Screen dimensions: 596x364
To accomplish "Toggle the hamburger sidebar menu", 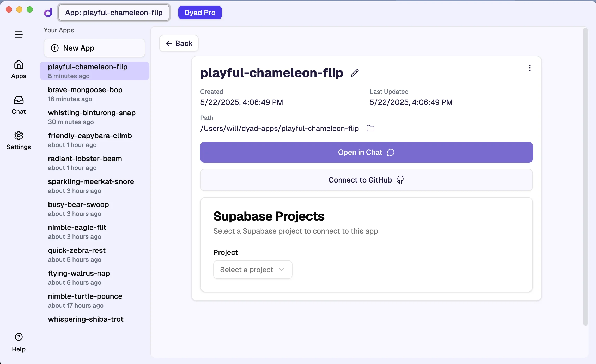I will [19, 34].
